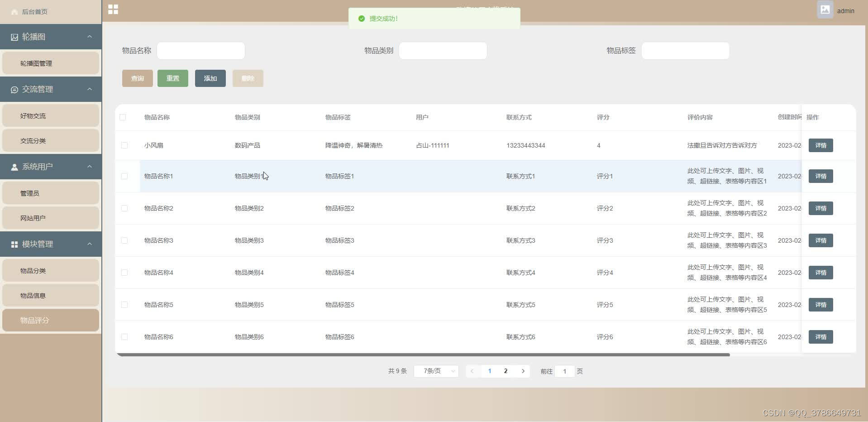Viewport: 868px width, 422px height.
Task: Click the table horizontal scrollbar
Action: pyautogui.click(x=423, y=355)
